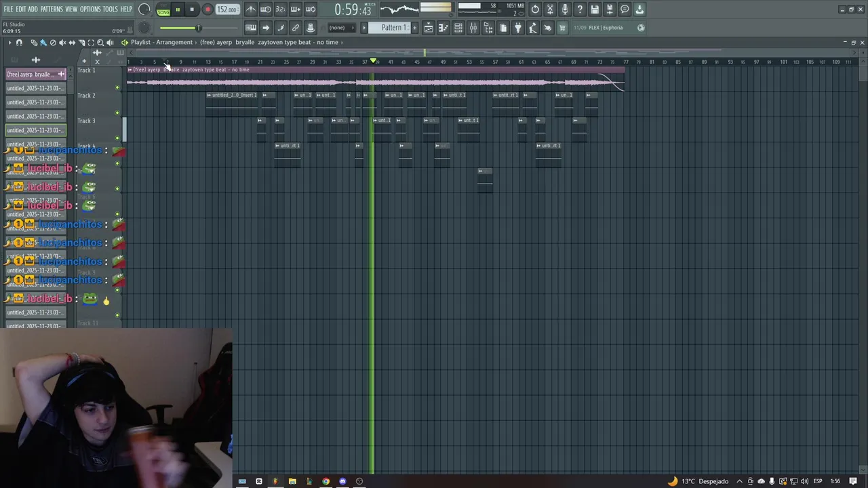
Task: Open help via question mark icon
Action: (580, 9)
